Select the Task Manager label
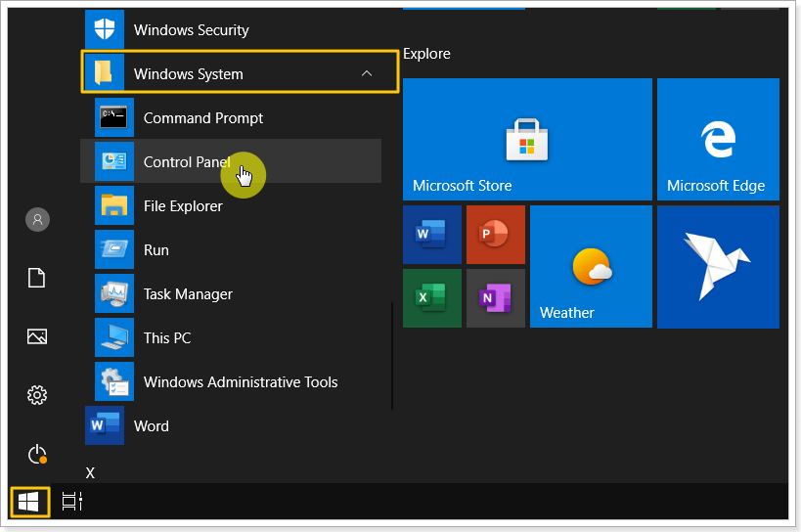The width and height of the screenshot is (801, 532). click(188, 294)
